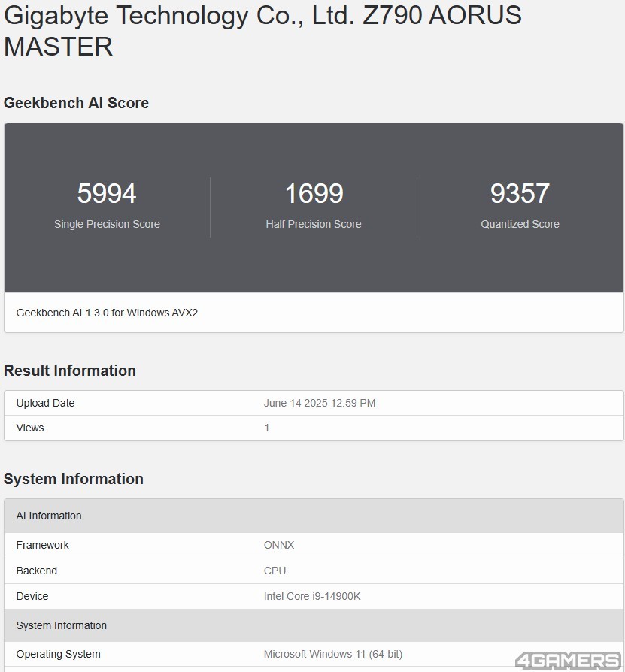Click the Geekbench AI 1.3.0 version text
Screen dimensions: 625x672
[107, 313]
